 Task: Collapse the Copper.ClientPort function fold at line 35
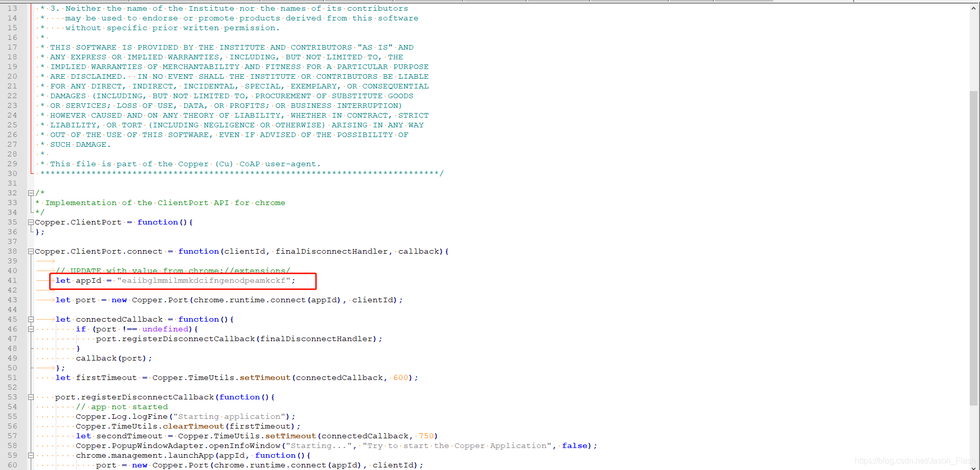point(31,222)
